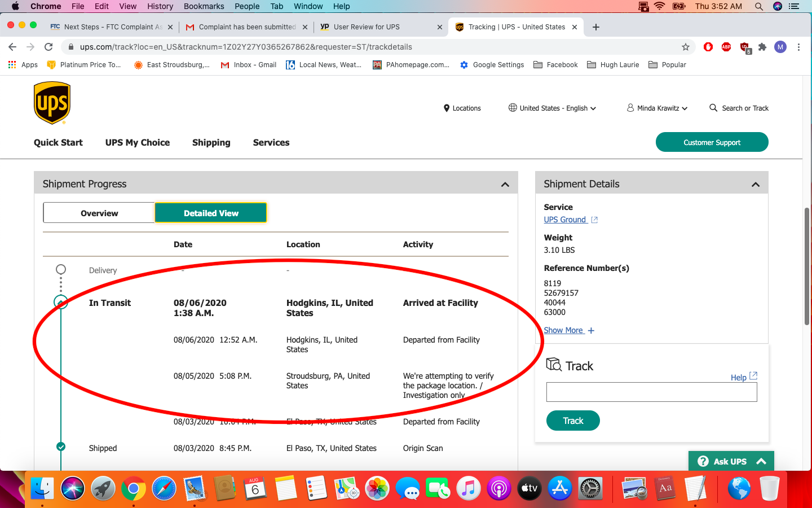Click the Help link above the tracking field
812x508 pixels.
point(738,378)
